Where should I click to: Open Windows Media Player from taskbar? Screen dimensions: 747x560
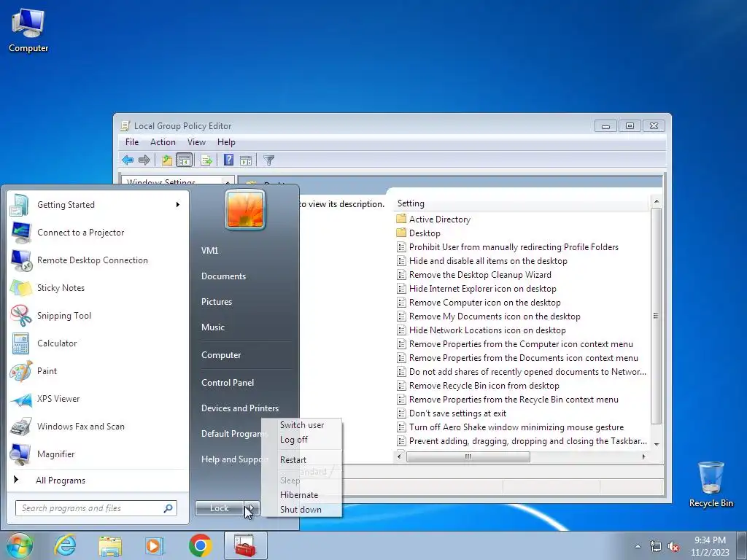155,545
